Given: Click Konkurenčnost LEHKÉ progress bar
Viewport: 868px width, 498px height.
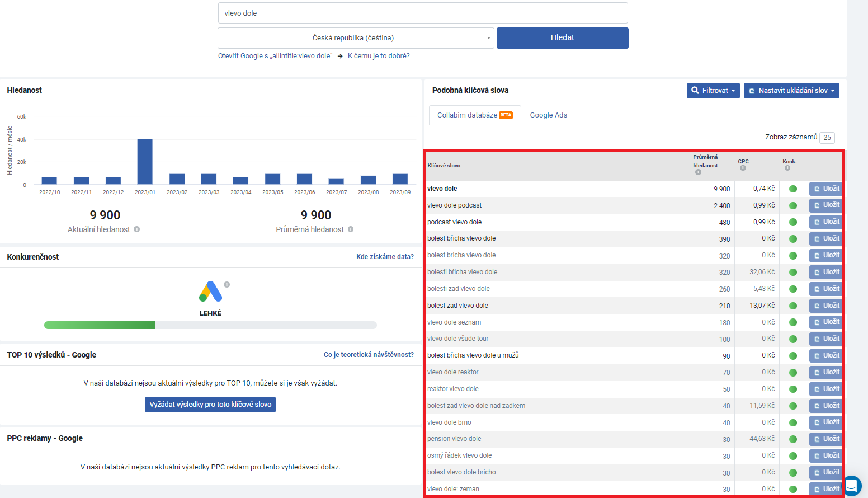Looking at the screenshot, I should [210, 325].
